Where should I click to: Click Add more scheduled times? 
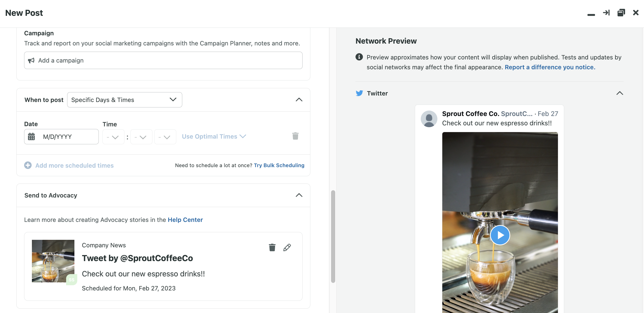click(74, 165)
